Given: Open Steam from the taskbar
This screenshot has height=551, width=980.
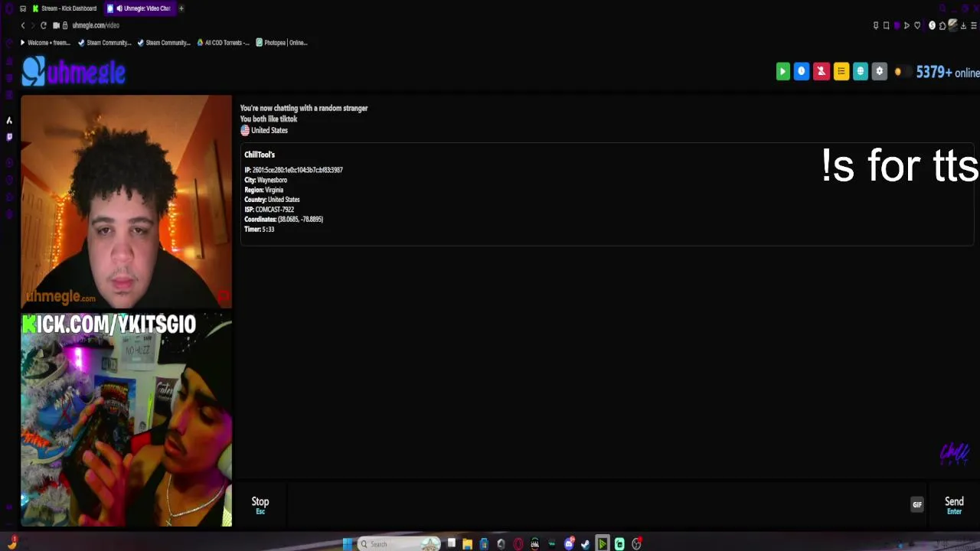Looking at the screenshot, I should 586,544.
